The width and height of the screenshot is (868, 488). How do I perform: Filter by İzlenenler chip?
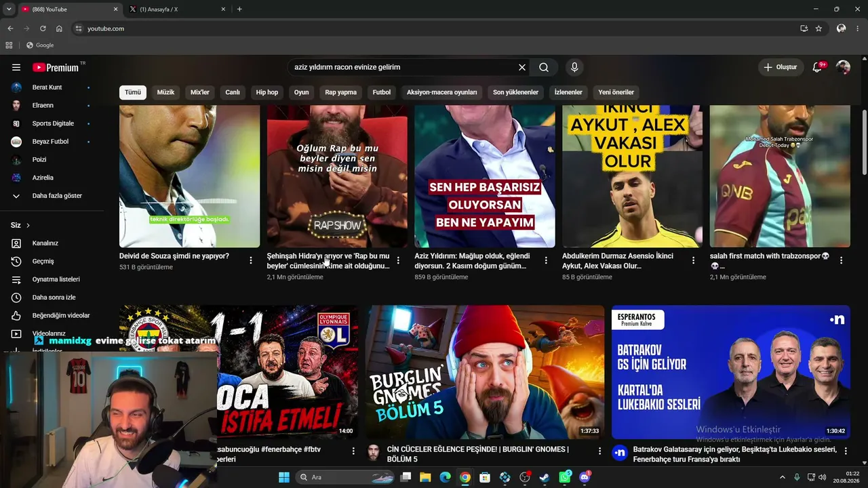[x=568, y=92]
